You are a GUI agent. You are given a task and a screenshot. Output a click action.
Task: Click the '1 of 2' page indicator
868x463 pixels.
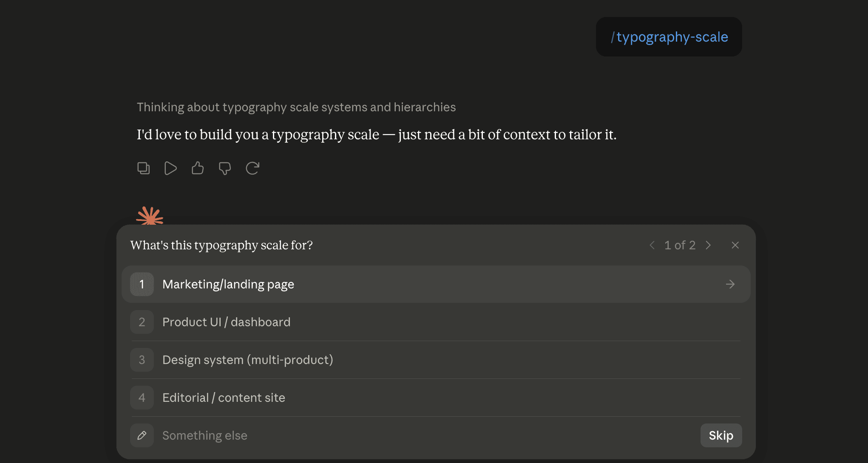point(680,245)
